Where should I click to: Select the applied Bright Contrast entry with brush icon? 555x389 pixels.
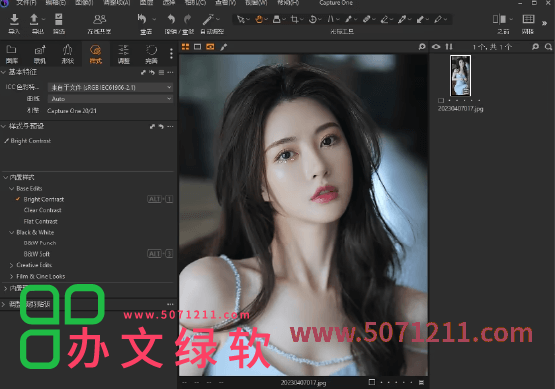coord(28,141)
